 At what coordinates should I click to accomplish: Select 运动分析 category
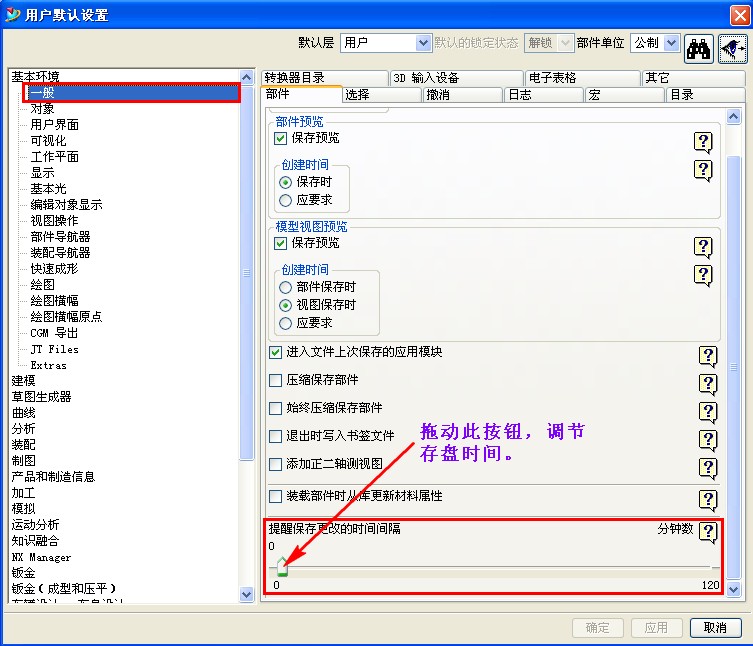(36, 524)
